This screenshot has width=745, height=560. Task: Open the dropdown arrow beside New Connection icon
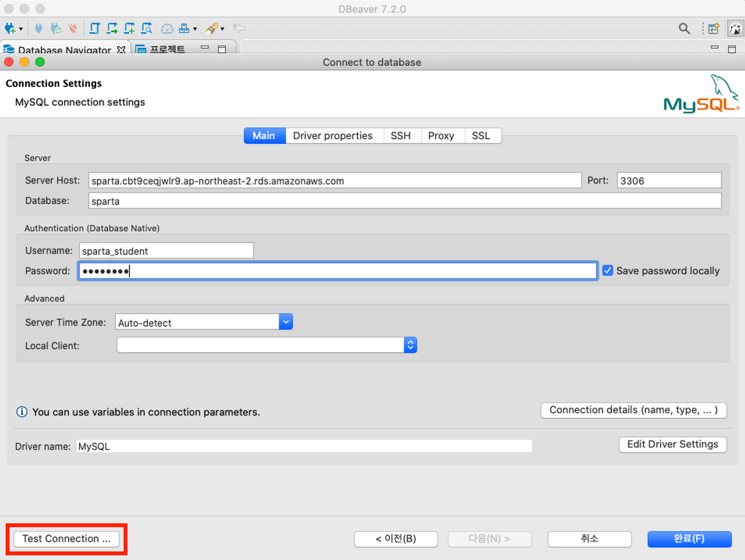tap(21, 29)
